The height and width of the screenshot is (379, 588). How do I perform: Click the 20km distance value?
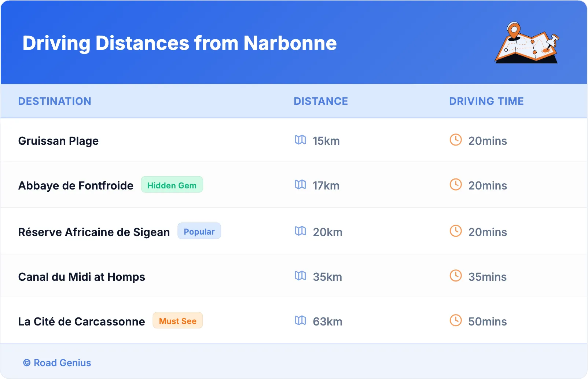point(328,232)
